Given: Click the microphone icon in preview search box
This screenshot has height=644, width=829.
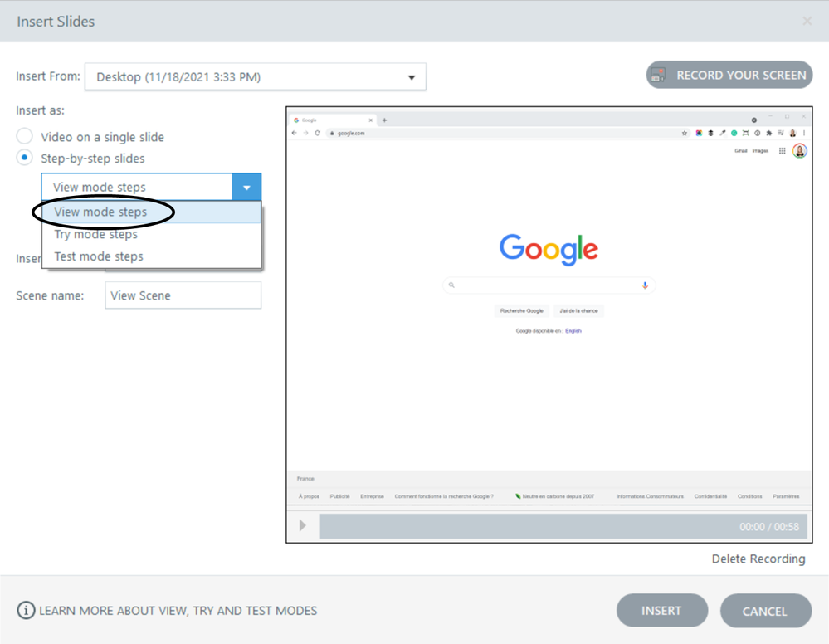Looking at the screenshot, I should click(x=645, y=285).
